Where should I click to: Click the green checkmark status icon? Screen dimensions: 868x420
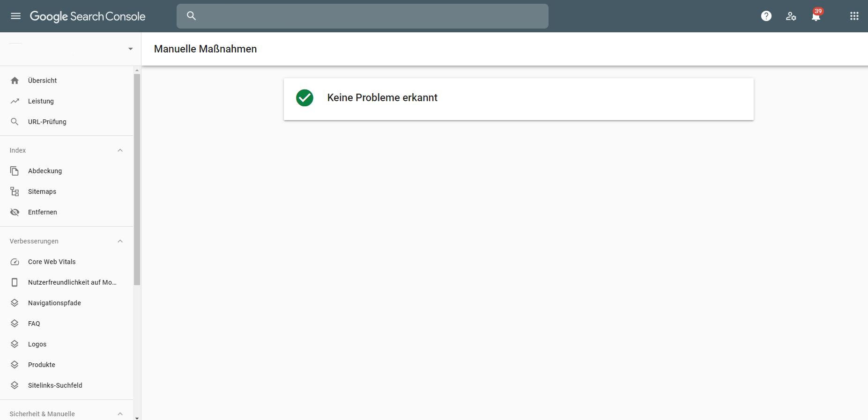[304, 98]
